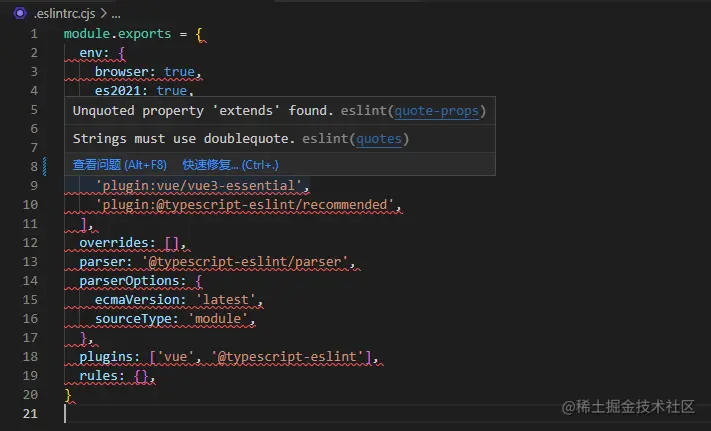
Task: Click 查看问题 (Alt+F8) in hover popup
Action: click(x=120, y=165)
